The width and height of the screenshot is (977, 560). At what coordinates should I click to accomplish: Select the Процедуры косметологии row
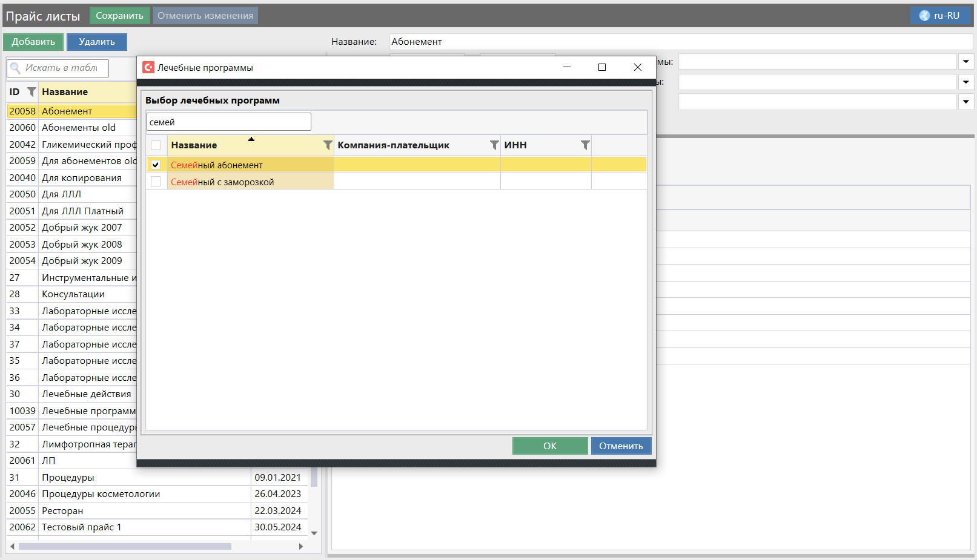pos(101,494)
